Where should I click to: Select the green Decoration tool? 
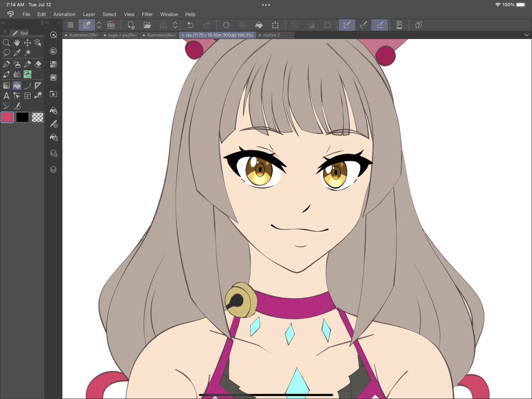(x=27, y=74)
